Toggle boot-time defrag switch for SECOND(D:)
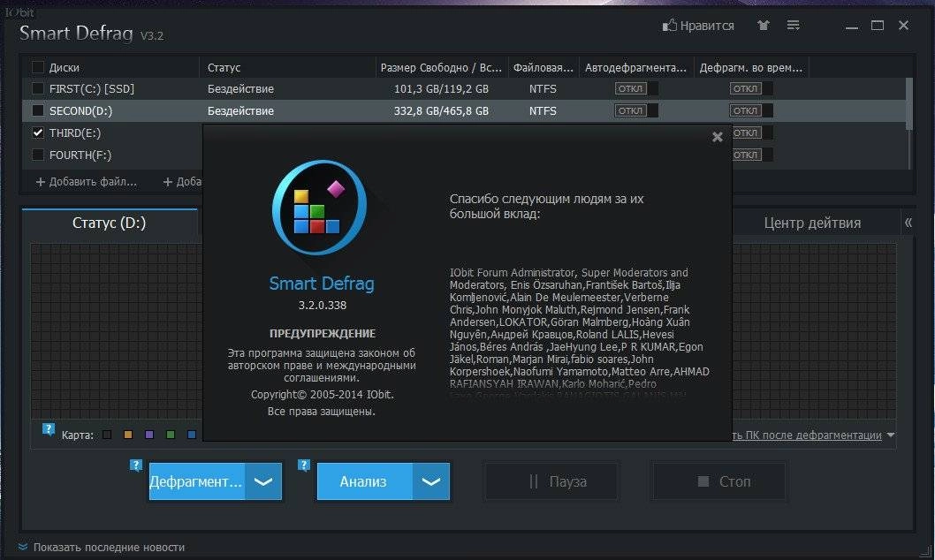 point(751,110)
